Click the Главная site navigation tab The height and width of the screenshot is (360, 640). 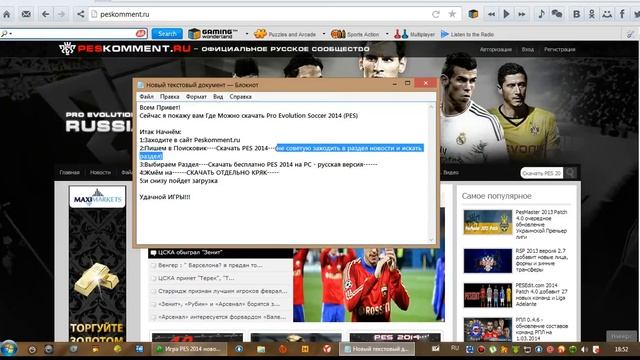click(x=69, y=173)
